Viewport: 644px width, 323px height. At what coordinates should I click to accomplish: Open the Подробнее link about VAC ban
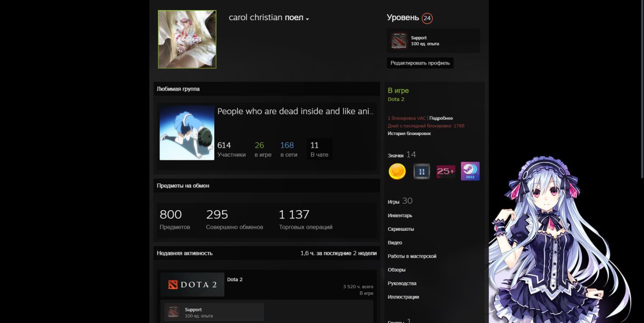tap(441, 118)
